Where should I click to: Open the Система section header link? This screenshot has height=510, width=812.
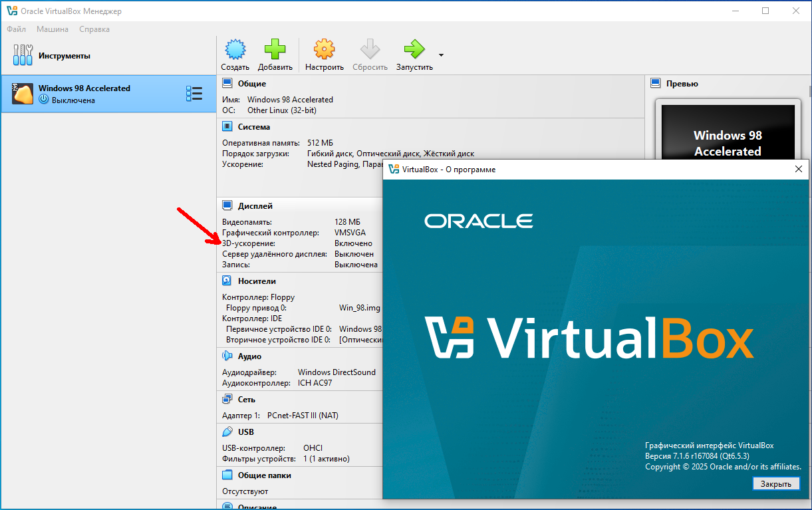click(254, 127)
